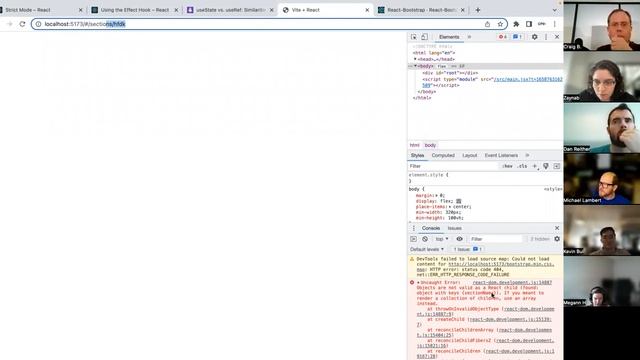
Task: Select the body breadcrumb
Action: (x=430, y=145)
